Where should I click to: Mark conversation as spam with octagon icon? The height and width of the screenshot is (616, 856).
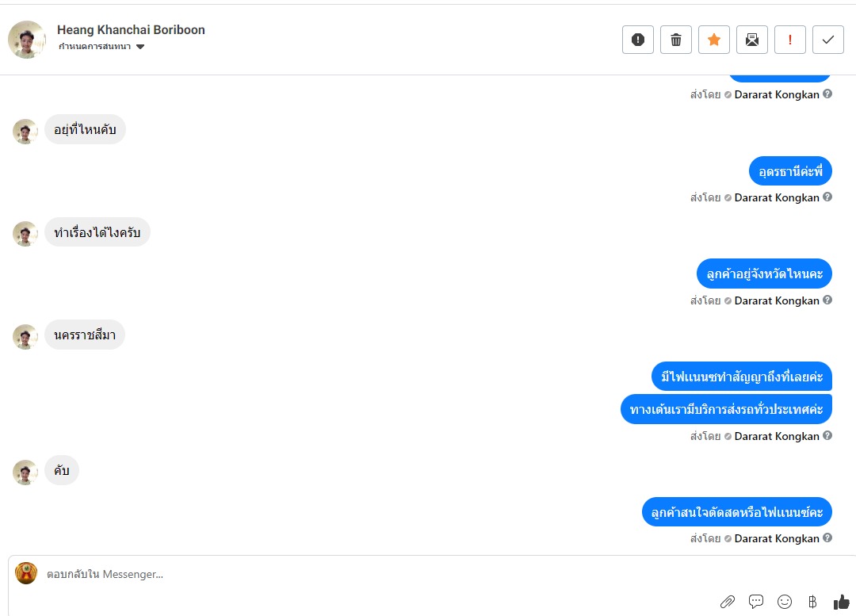coord(638,40)
